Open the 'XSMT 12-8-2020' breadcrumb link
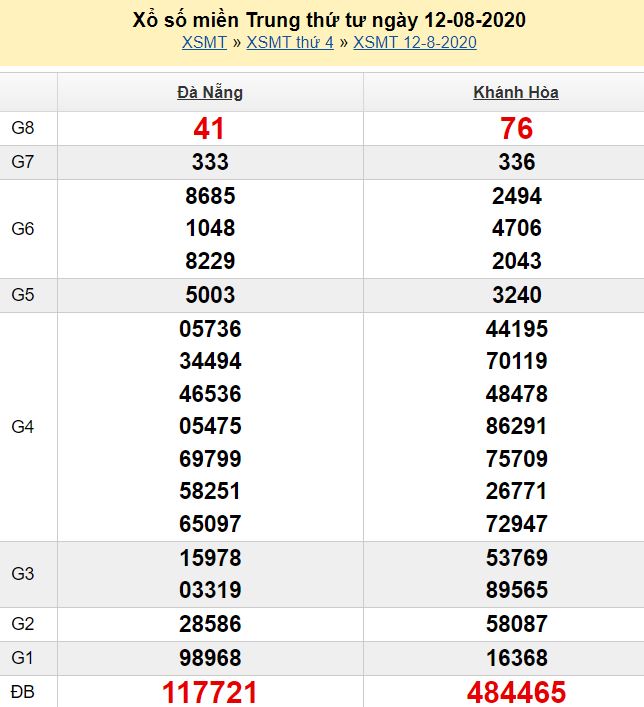The image size is (644, 707). pos(414,42)
